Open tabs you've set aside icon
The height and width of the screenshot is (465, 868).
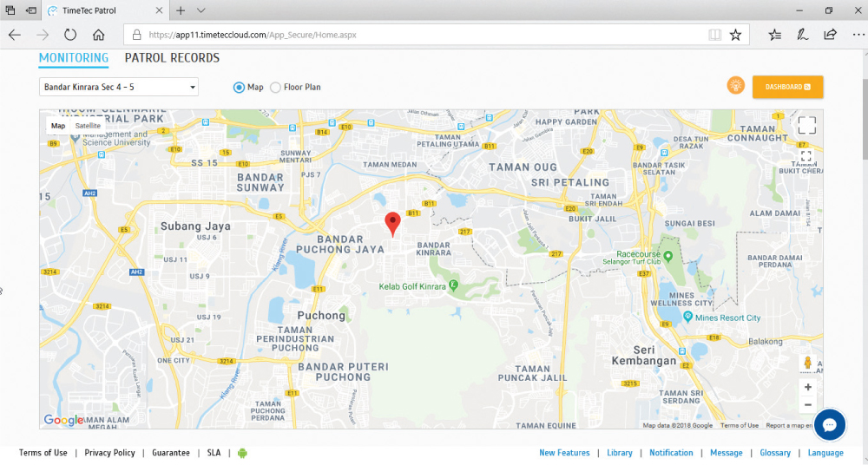point(10,10)
